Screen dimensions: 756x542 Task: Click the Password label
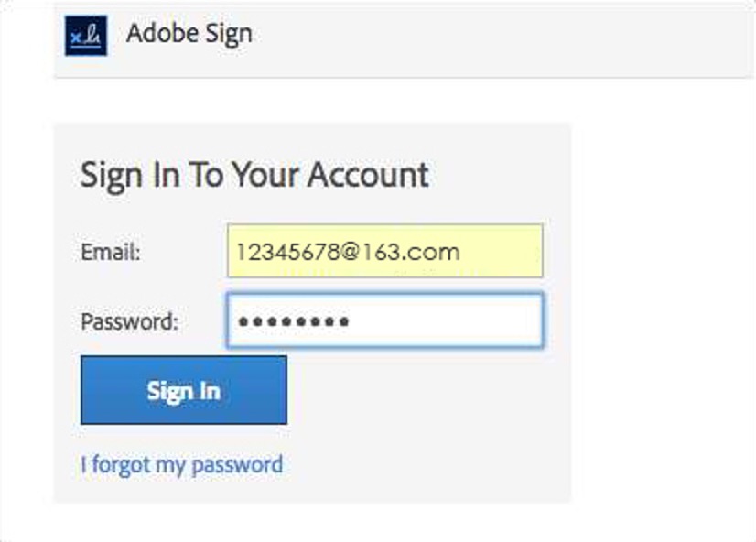point(130,321)
